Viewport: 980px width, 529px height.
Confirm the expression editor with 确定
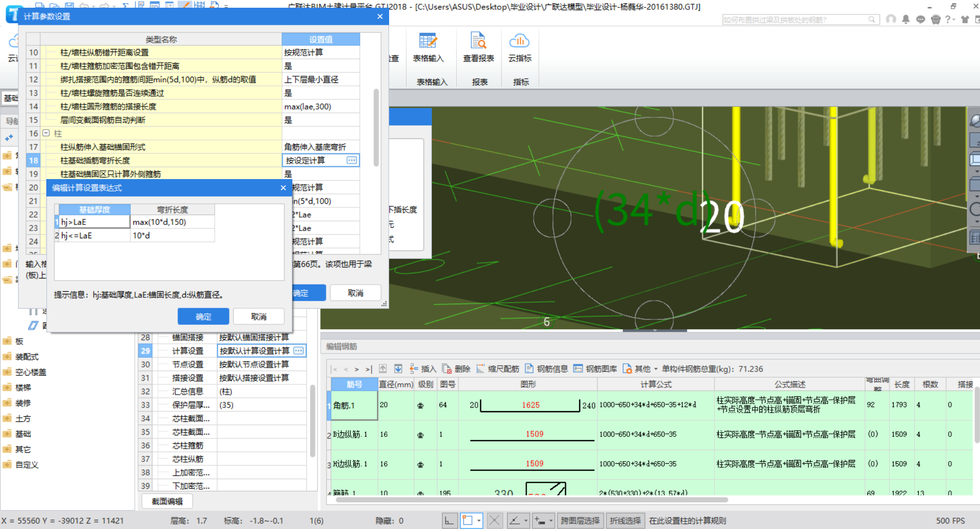[x=203, y=316]
